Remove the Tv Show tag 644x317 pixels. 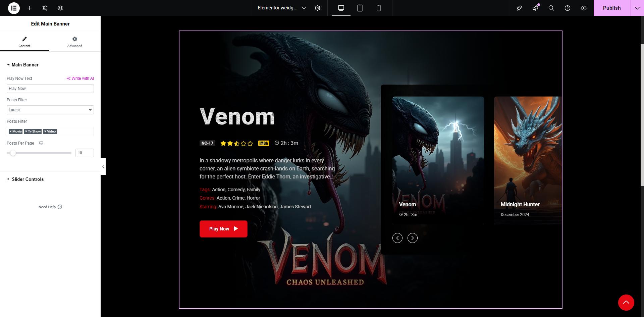pyautogui.click(x=26, y=131)
